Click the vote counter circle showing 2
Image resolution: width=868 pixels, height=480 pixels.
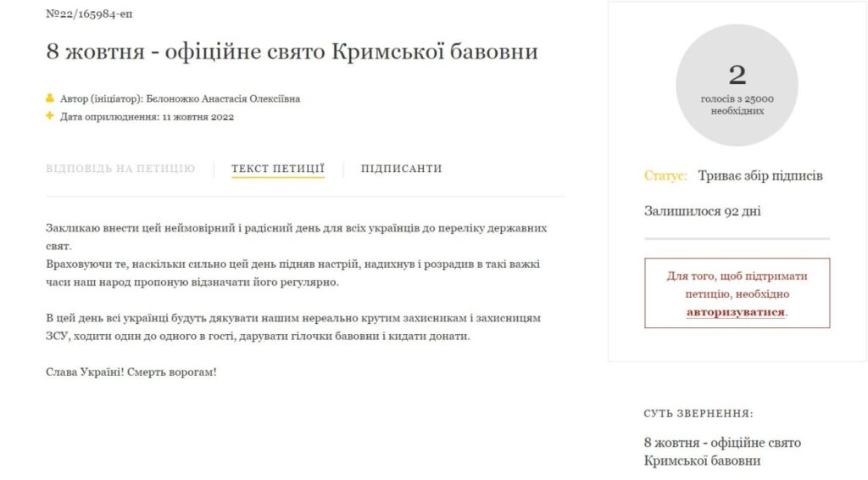pyautogui.click(x=737, y=86)
